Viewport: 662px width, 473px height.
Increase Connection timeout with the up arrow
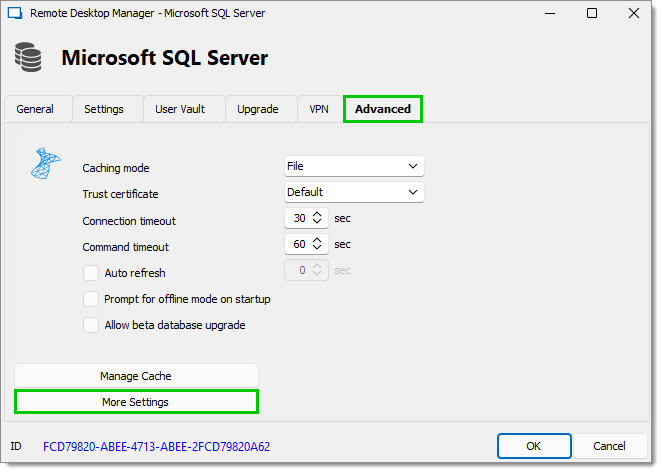pos(317,214)
